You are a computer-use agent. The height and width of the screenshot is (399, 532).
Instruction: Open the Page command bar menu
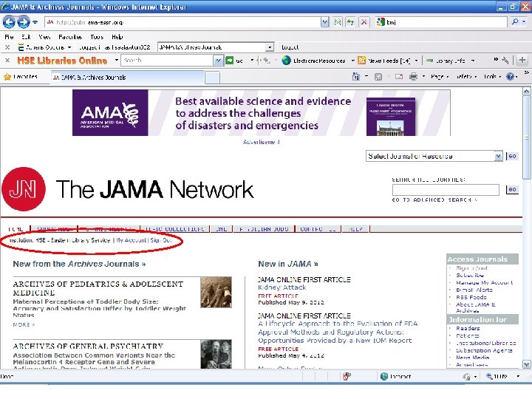(x=440, y=77)
